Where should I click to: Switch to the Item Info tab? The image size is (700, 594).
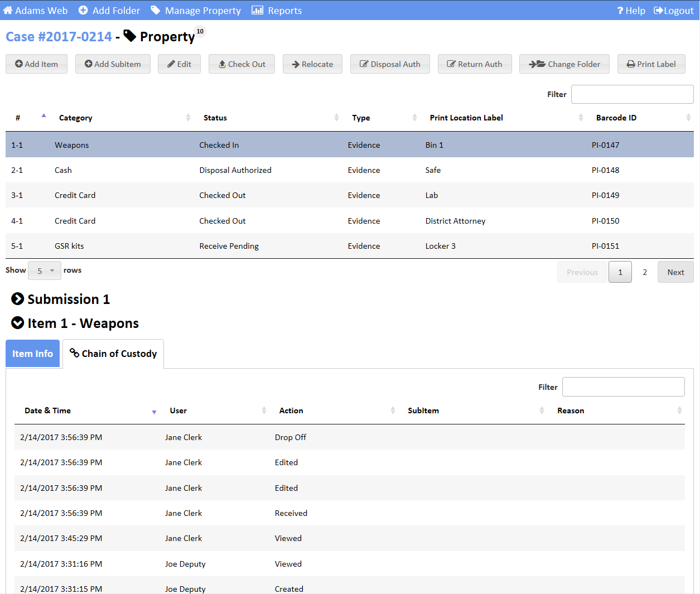[32, 354]
